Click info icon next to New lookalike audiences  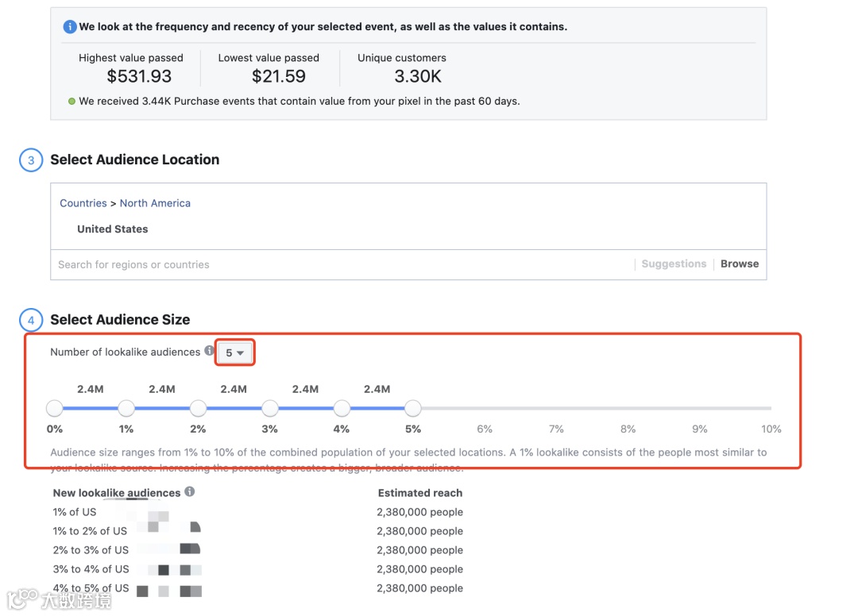pos(190,491)
